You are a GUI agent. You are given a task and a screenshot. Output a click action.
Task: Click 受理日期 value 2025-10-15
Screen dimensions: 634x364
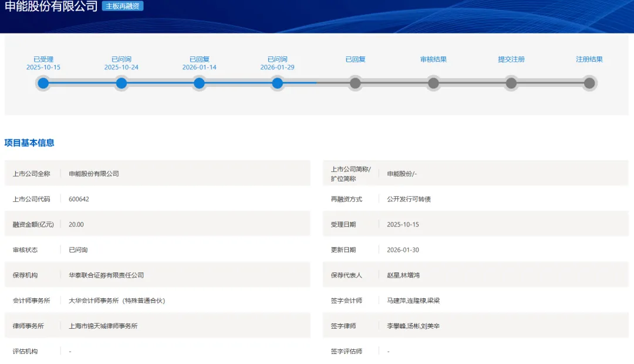click(x=403, y=224)
